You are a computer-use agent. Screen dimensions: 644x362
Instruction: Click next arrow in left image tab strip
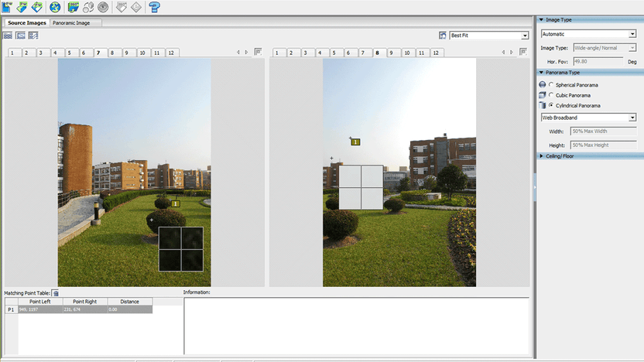tap(246, 52)
